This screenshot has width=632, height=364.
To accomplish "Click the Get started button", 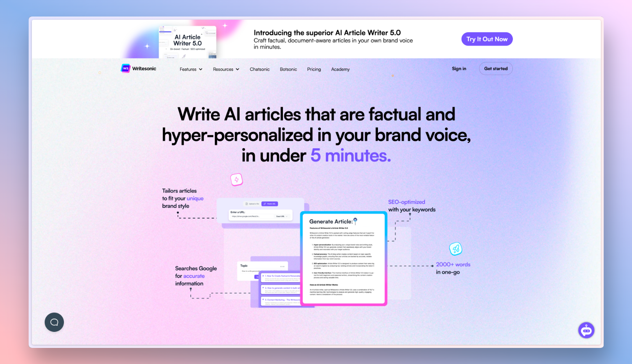I will pyautogui.click(x=496, y=69).
